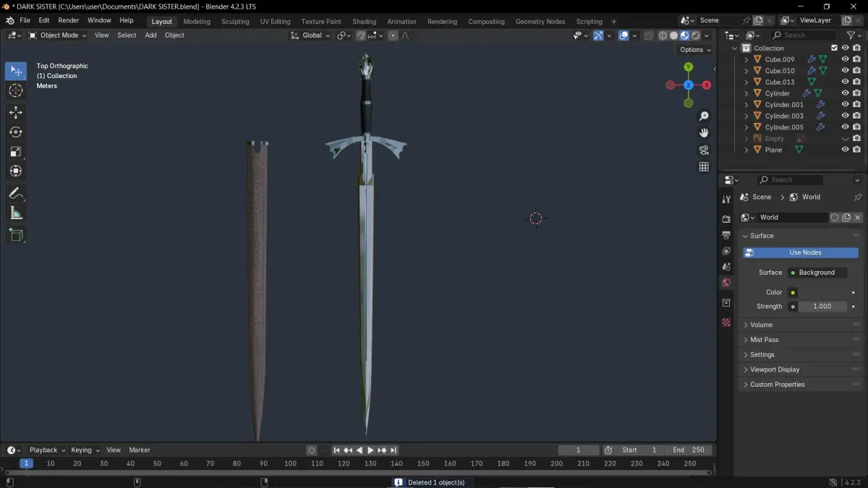
Task: Open the Render properties tab
Action: pos(726,218)
